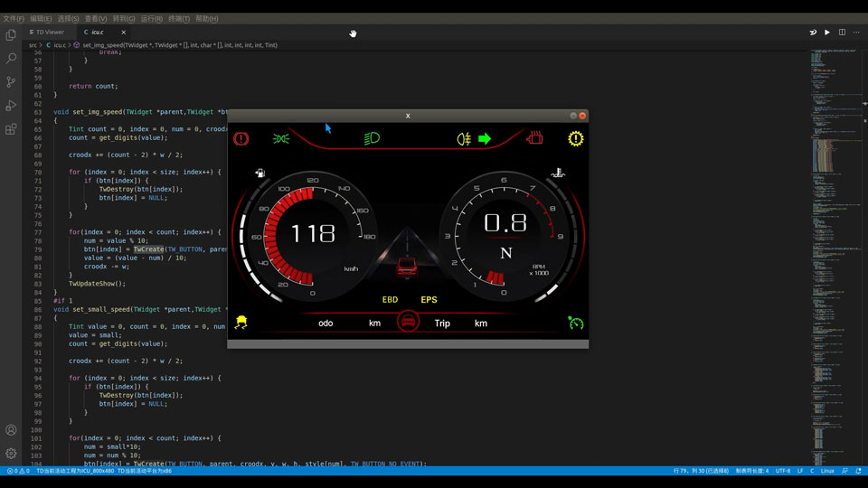Open the 文件(F) File menu
868x488 pixels.
(14, 18)
